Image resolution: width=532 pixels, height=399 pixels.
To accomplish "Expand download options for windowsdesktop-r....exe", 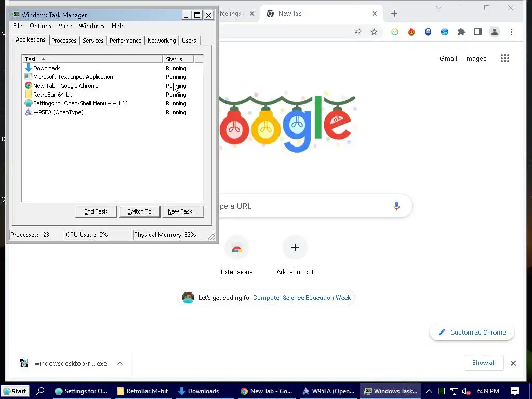I will tap(120, 363).
